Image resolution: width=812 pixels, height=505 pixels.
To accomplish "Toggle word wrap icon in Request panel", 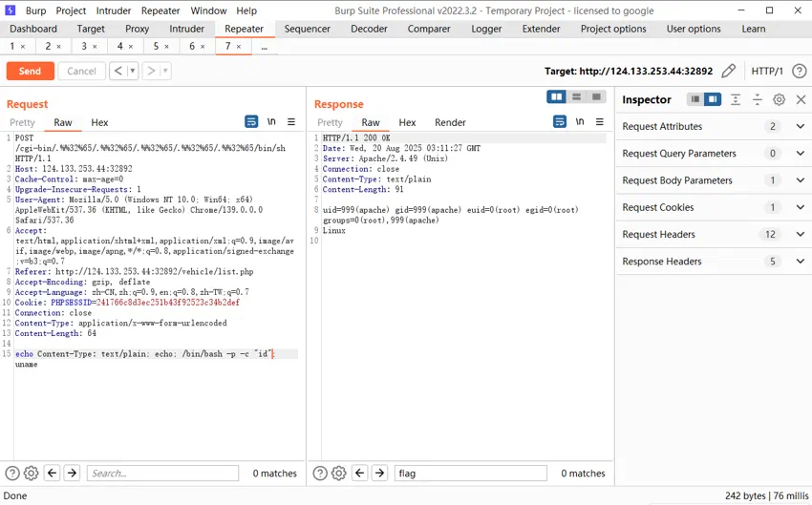I will (x=251, y=121).
